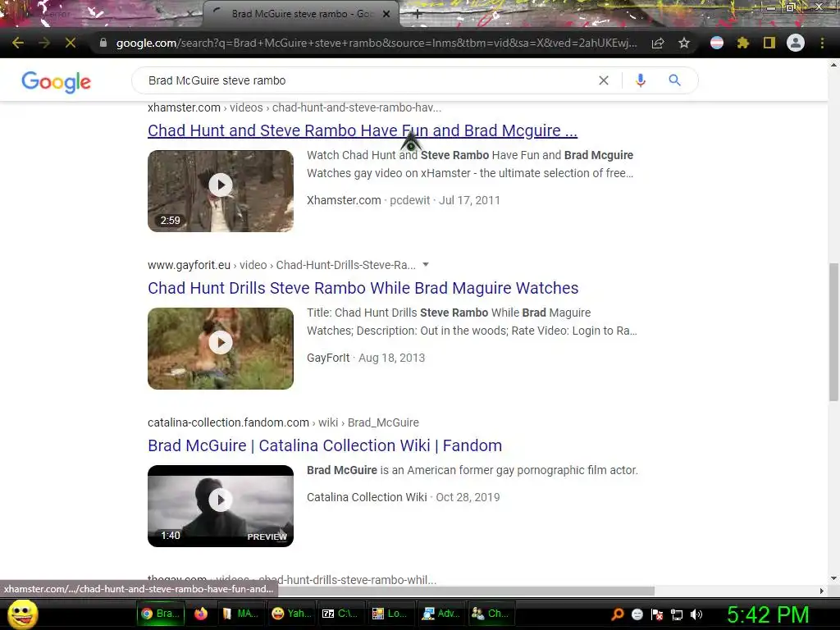Submit search using the magnifier icon
The image size is (840, 630).
pyautogui.click(x=674, y=80)
